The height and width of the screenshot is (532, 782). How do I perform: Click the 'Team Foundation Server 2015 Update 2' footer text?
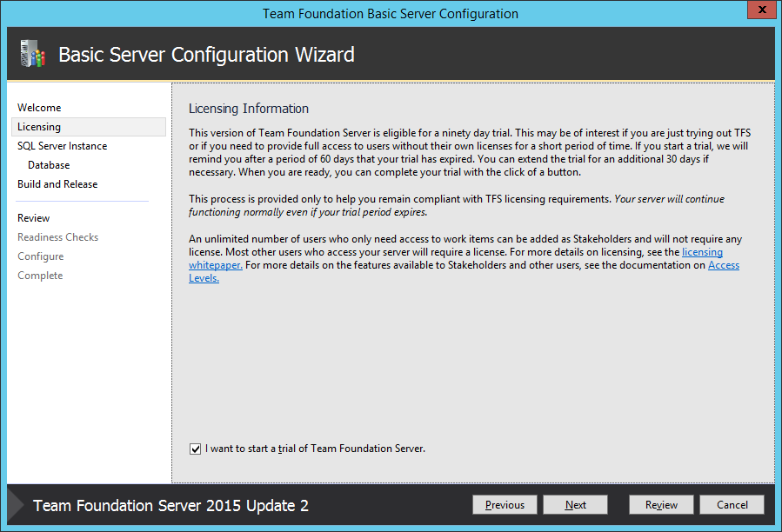pos(170,506)
